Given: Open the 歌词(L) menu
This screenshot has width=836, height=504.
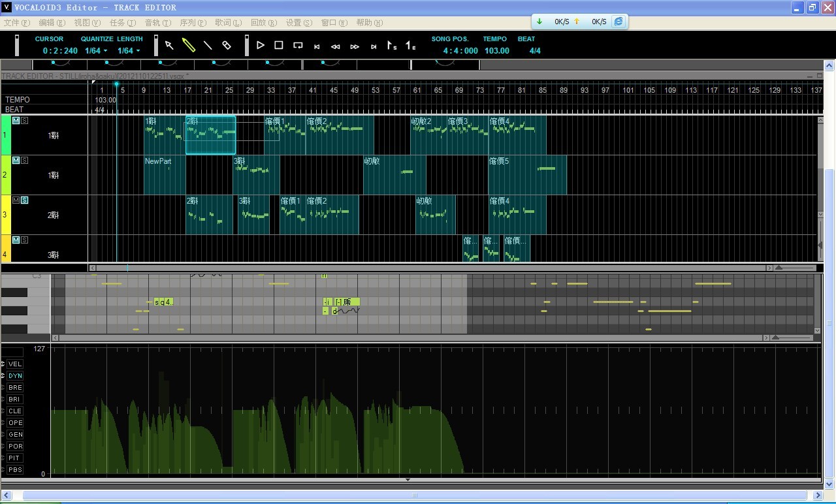Looking at the screenshot, I should point(229,23).
